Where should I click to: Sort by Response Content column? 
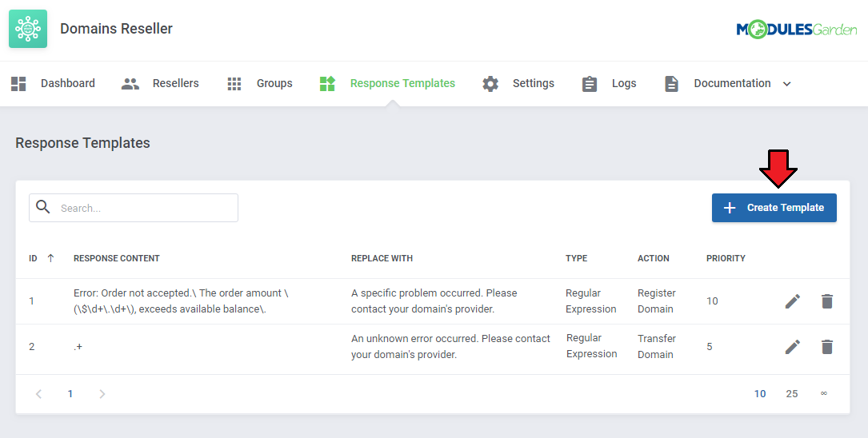117,258
